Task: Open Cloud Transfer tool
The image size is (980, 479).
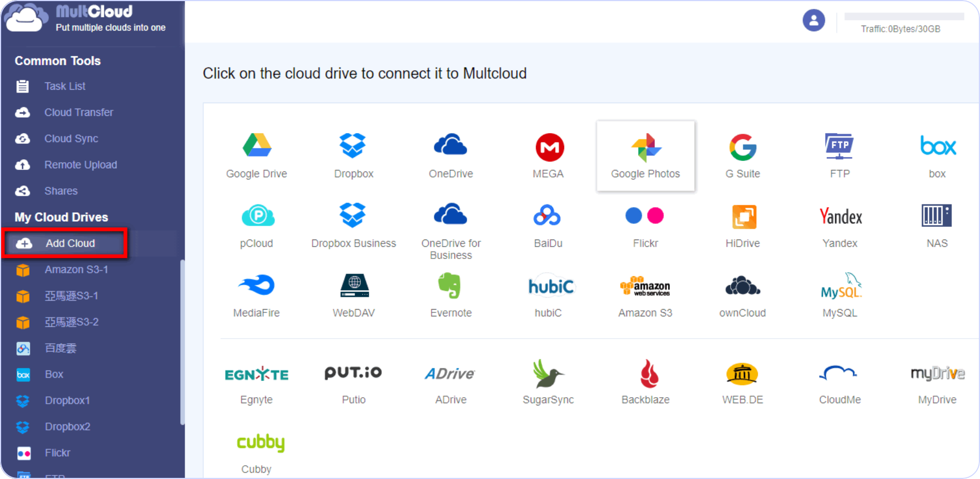Action: point(79,113)
